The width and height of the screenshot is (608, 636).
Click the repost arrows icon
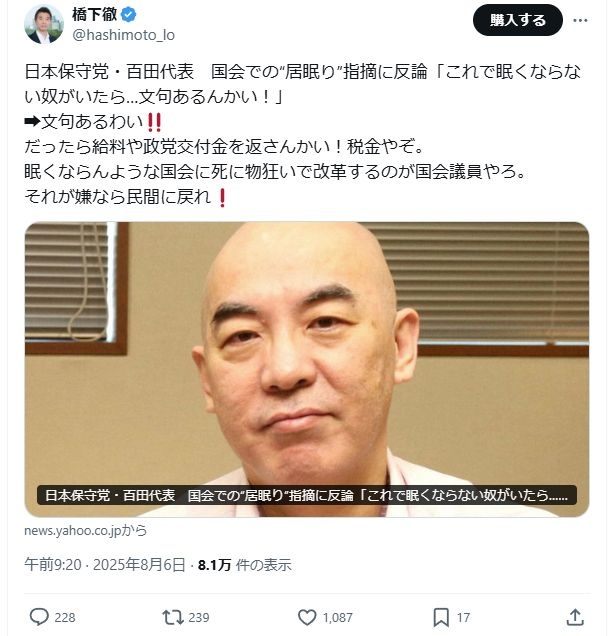click(173, 617)
